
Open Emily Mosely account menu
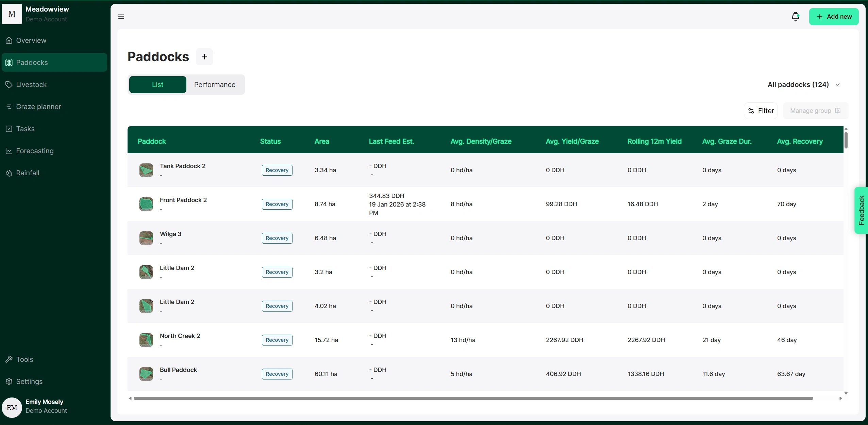pyautogui.click(x=44, y=406)
